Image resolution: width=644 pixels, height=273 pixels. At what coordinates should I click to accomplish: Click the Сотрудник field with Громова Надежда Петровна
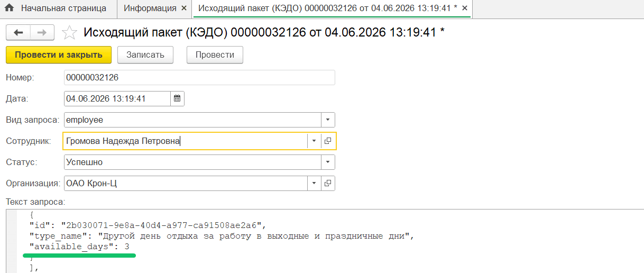coord(185,141)
